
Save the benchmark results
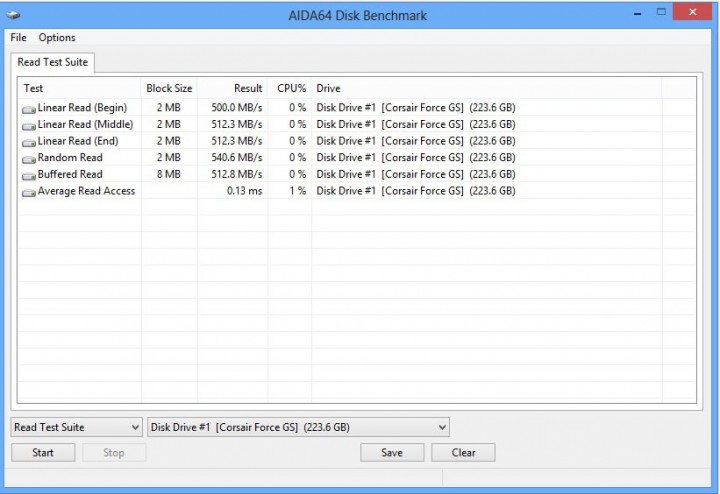tap(392, 453)
